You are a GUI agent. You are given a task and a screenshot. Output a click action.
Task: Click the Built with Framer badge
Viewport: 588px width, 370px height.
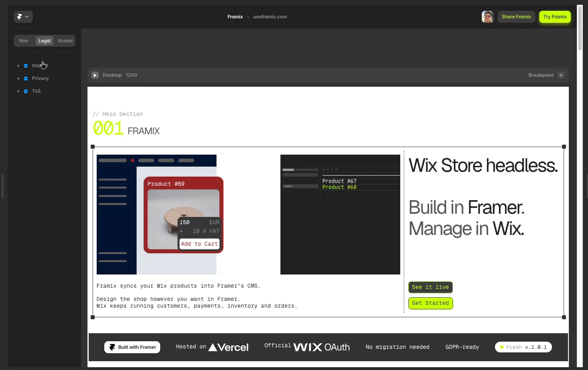pyautogui.click(x=132, y=347)
